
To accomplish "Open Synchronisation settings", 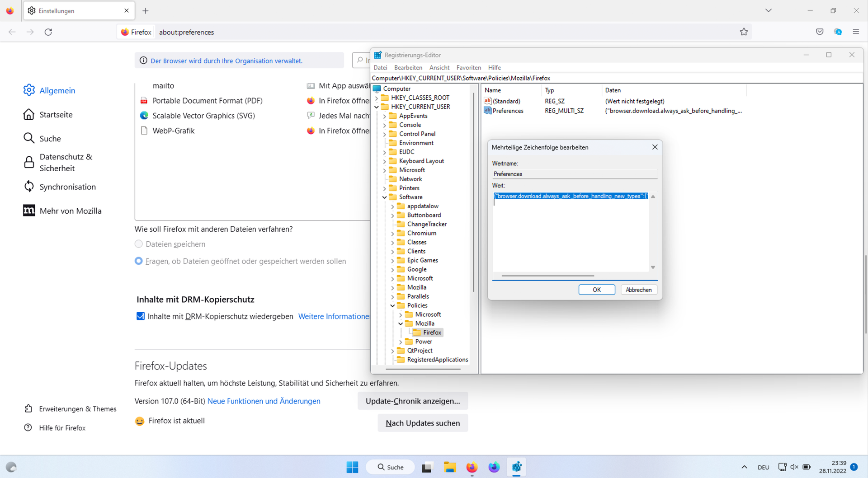I will click(67, 187).
